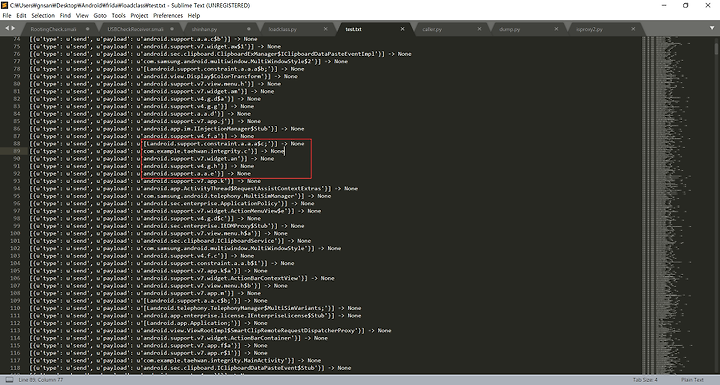This screenshot has width=720, height=385.
Task: Click 'ActivityThread$RequestAssistContextExtras' on line 94
Action: tap(253, 188)
